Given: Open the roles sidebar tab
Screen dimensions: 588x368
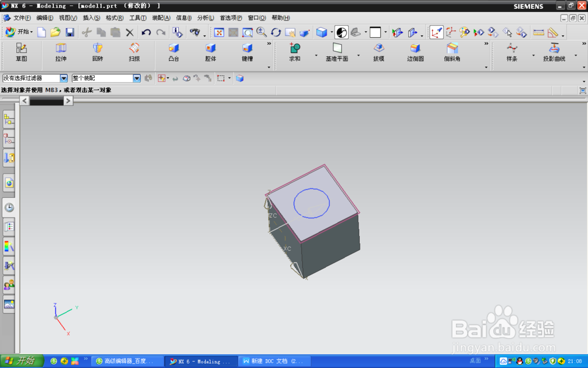Looking at the screenshot, I should 9,286.
